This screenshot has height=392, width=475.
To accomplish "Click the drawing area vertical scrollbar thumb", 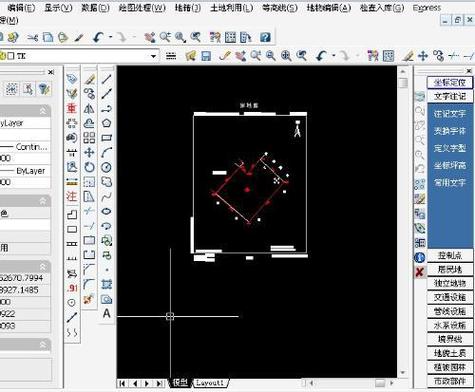I will pyautogui.click(x=403, y=83).
